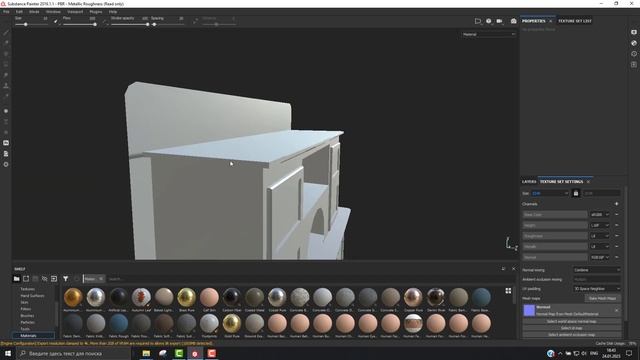This screenshot has width=640, height=360.
Task: Switch to the Texture Set List tab
Action: click(x=575, y=21)
